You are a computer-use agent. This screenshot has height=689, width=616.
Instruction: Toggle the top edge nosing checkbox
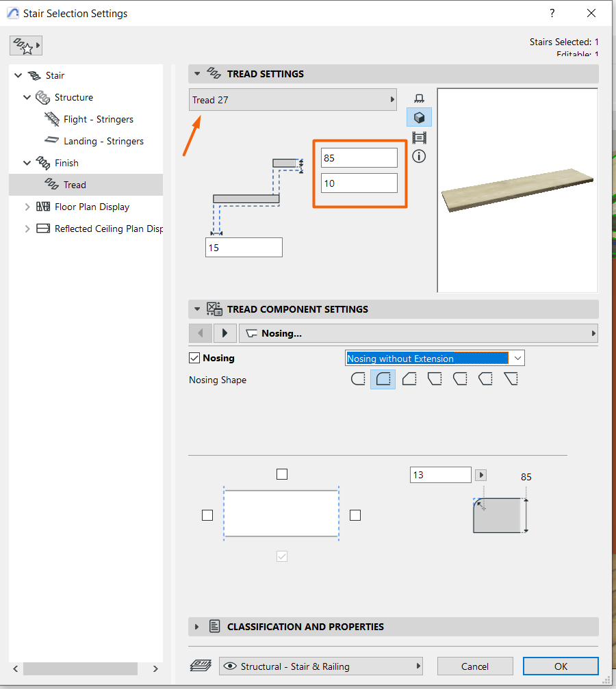282,474
